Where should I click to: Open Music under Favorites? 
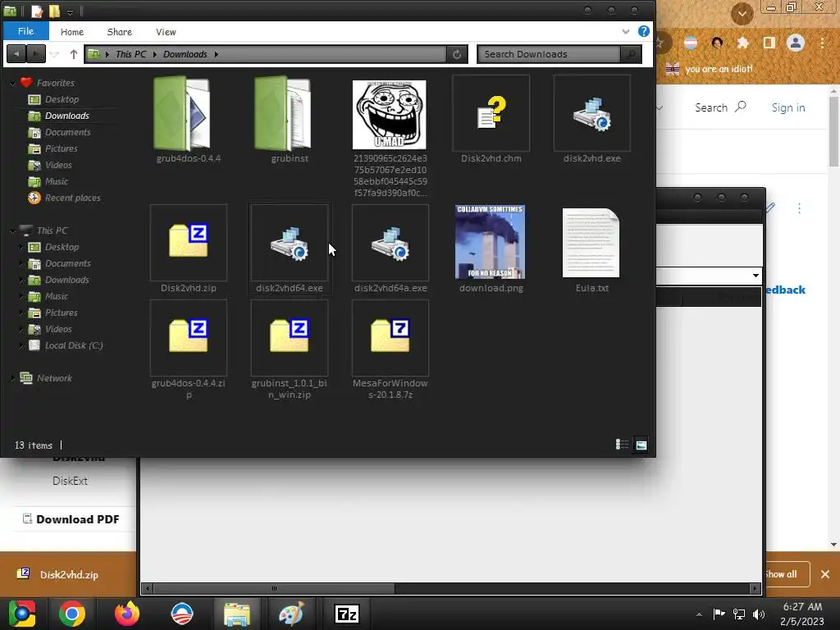click(57, 181)
